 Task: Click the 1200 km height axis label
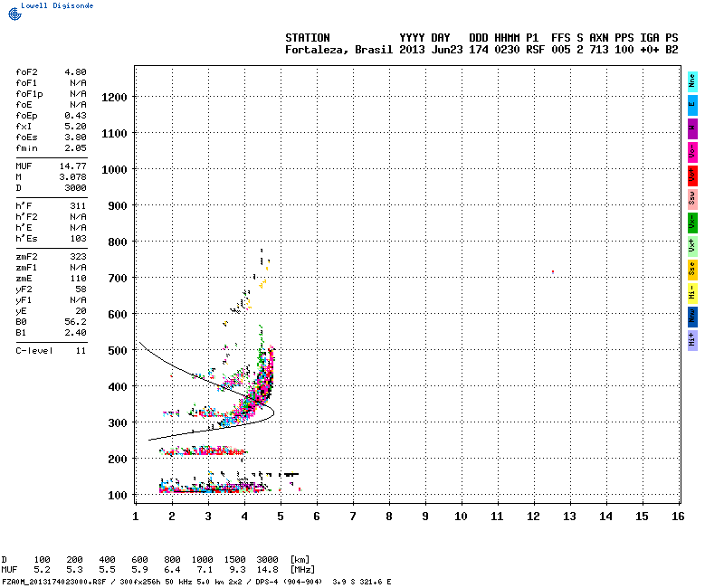[x=114, y=98]
